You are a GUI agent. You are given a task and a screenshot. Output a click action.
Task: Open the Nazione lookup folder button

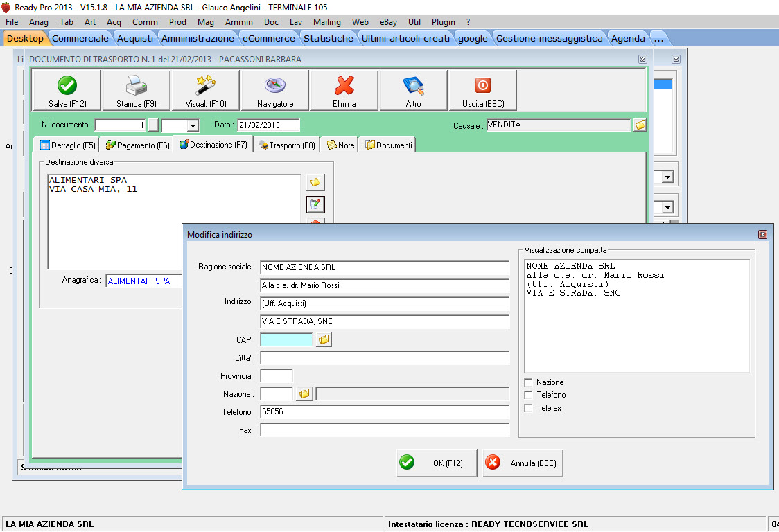(304, 394)
